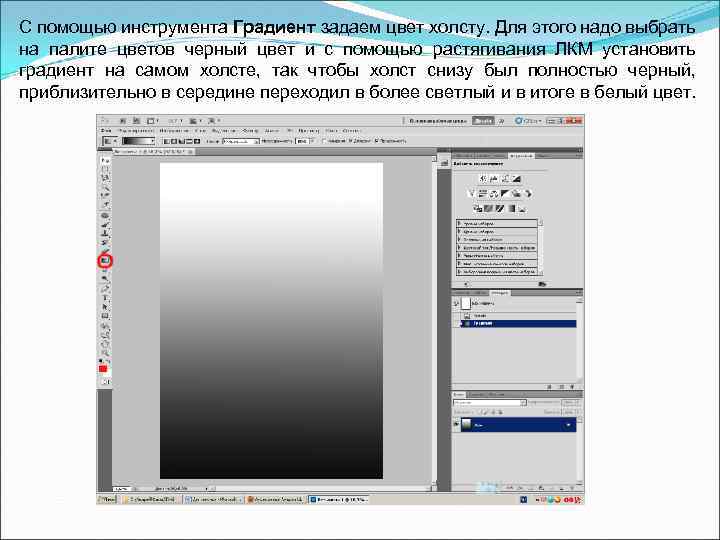Viewport: 720px width, 540px height.
Task: Add a Gradient Map adjustment
Action: click(511, 208)
